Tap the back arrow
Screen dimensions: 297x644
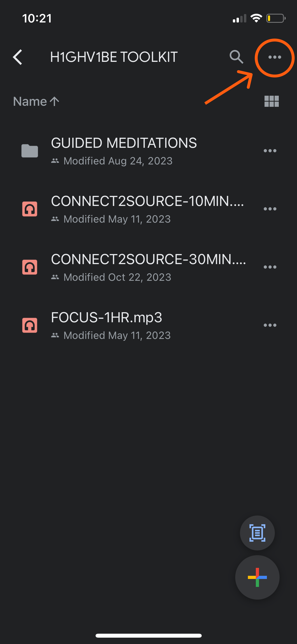pyautogui.click(x=18, y=57)
